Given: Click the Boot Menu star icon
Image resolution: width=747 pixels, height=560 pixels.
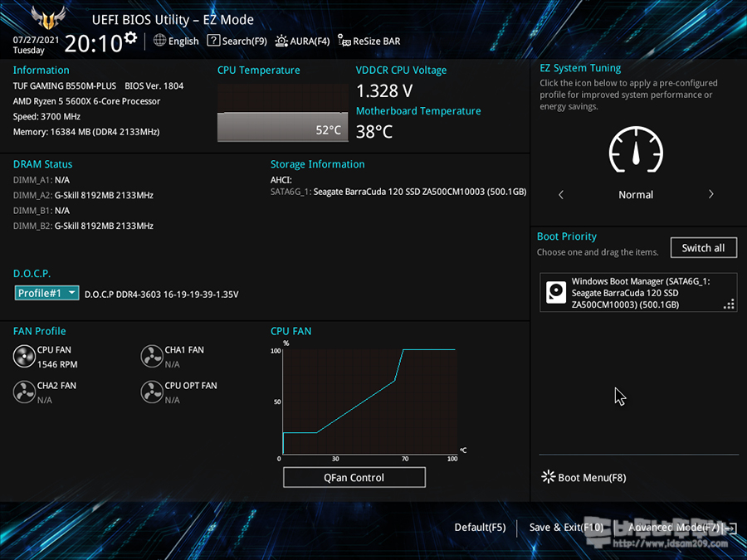Looking at the screenshot, I should click(549, 477).
